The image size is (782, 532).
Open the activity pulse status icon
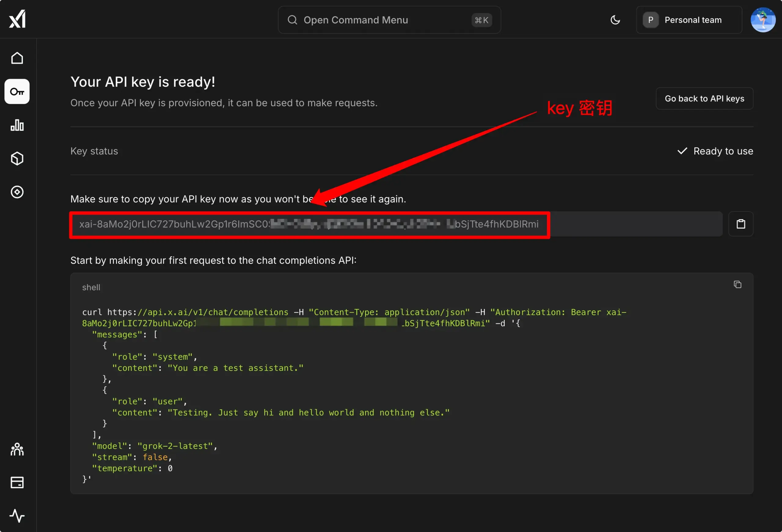coord(17,516)
